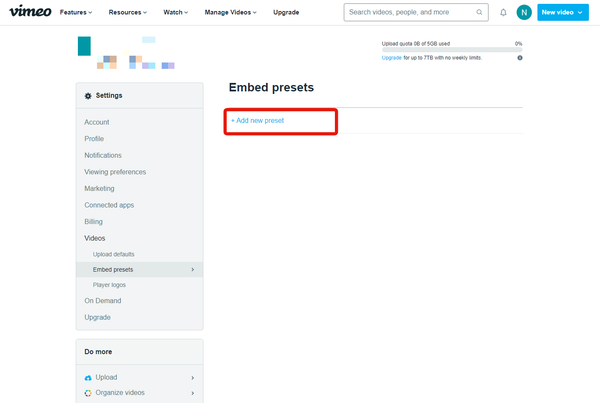Click the Do more panel heading

coord(98,352)
